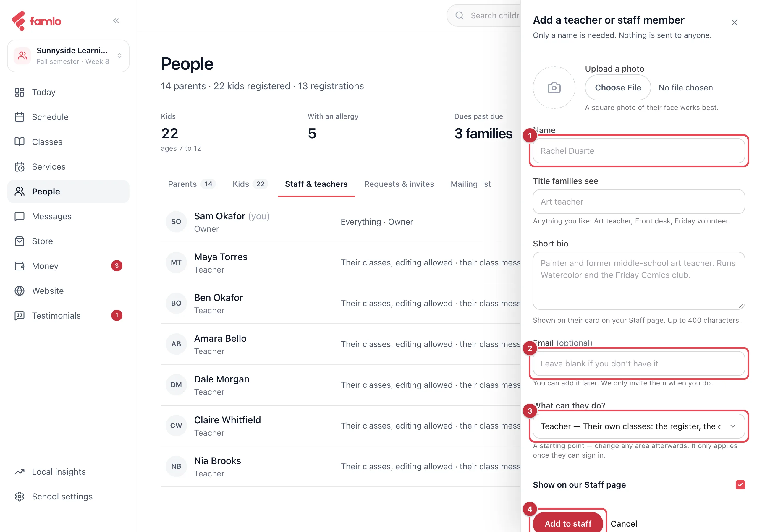Click the camera photo placeholder
Image resolution: width=757 pixels, height=532 pixels.
(554, 88)
